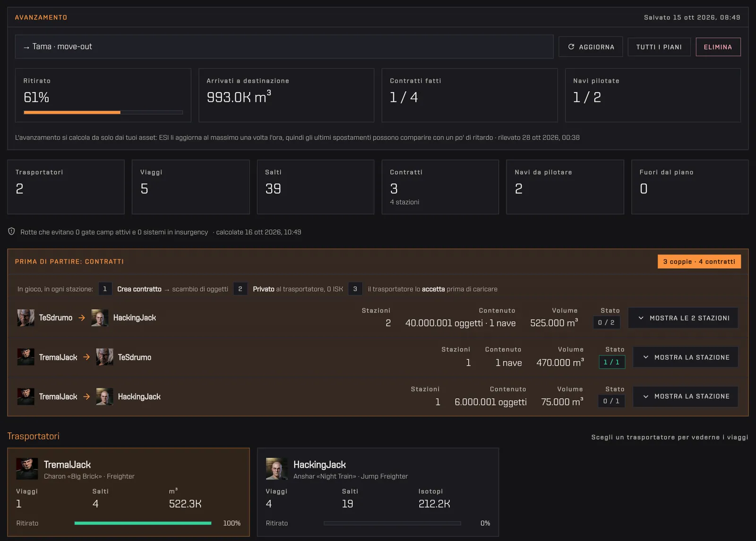Click TremalJack's avatar in the TremalJack → TeSdrumo row
Viewport: 756px width, 541px height.
tap(26, 357)
